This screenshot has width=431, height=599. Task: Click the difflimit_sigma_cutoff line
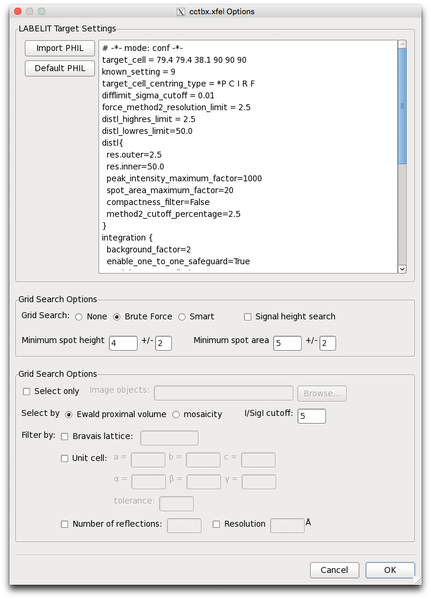click(x=158, y=96)
